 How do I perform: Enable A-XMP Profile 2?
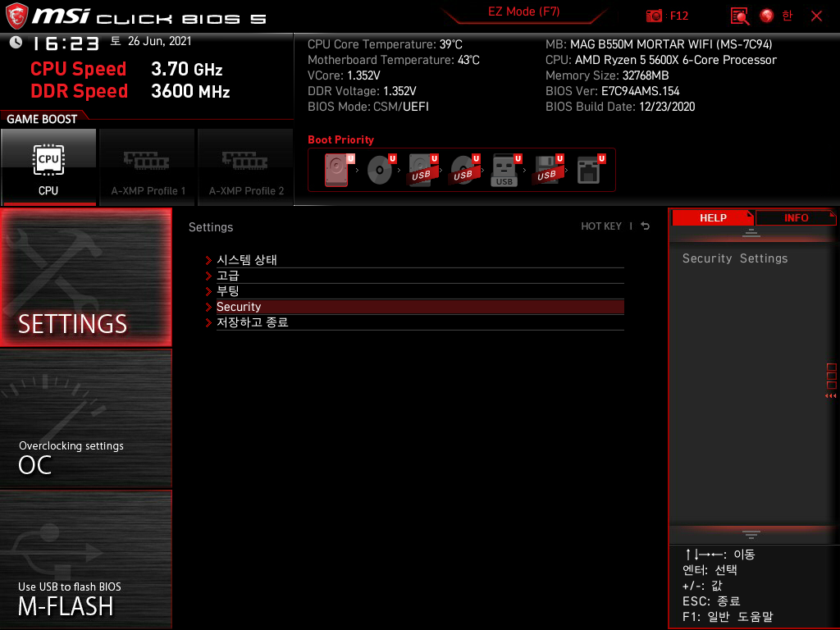[246, 167]
